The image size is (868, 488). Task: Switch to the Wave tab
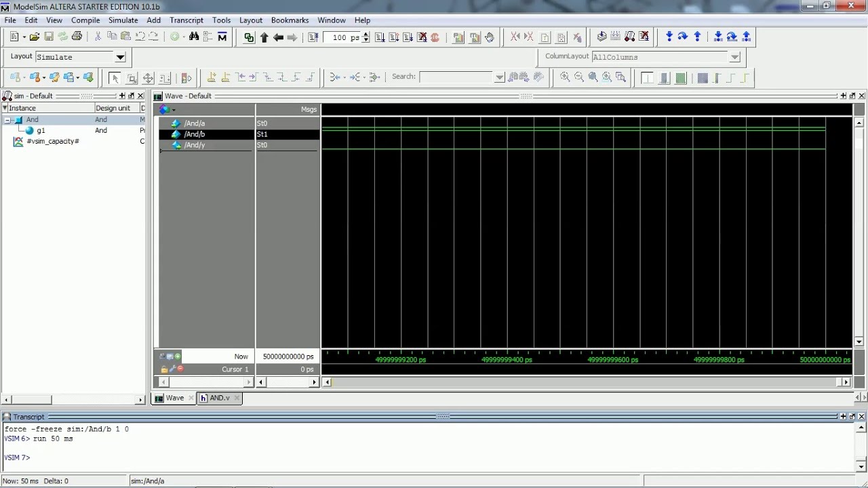tap(174, 398)
